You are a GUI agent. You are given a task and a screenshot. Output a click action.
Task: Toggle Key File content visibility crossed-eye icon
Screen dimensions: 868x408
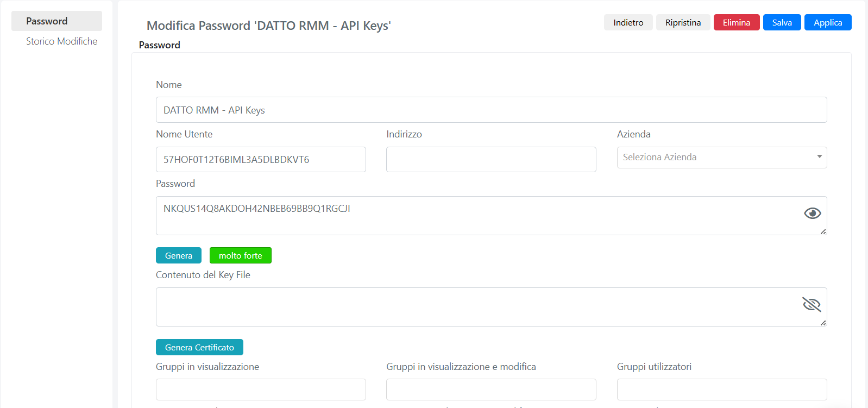pyautogui.click(x=812, y=305)
